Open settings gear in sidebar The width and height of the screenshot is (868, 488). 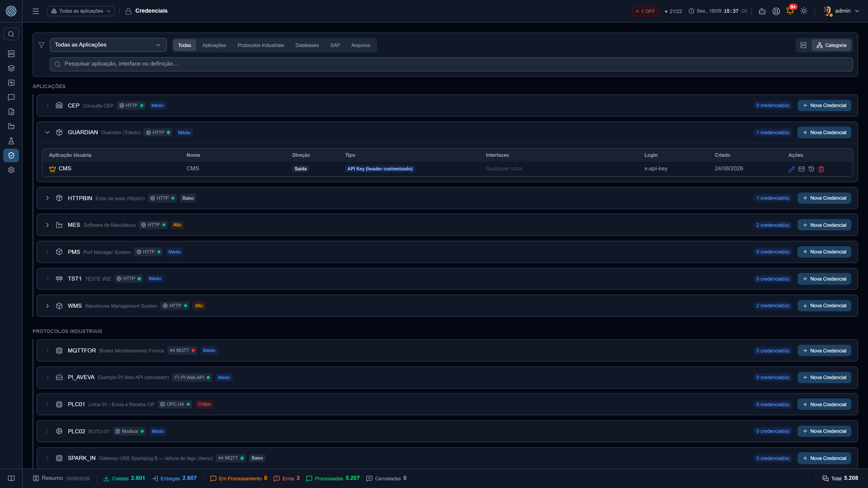11,170
